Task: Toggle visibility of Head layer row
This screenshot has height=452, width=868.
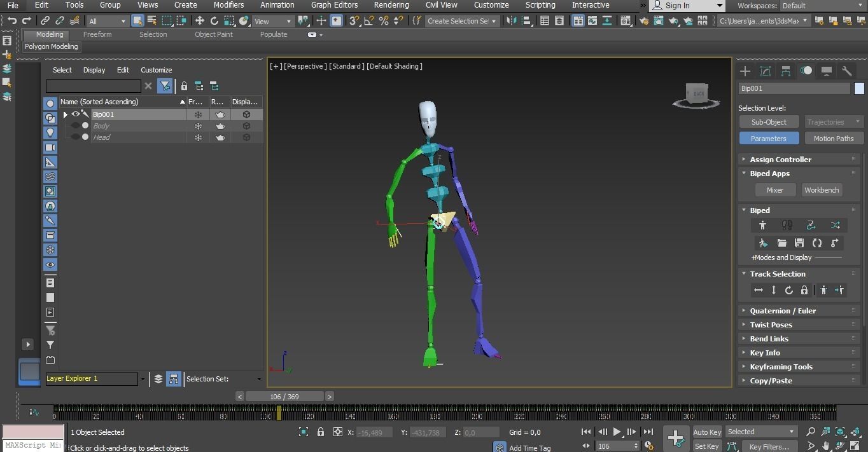Action: coord(76,137)
